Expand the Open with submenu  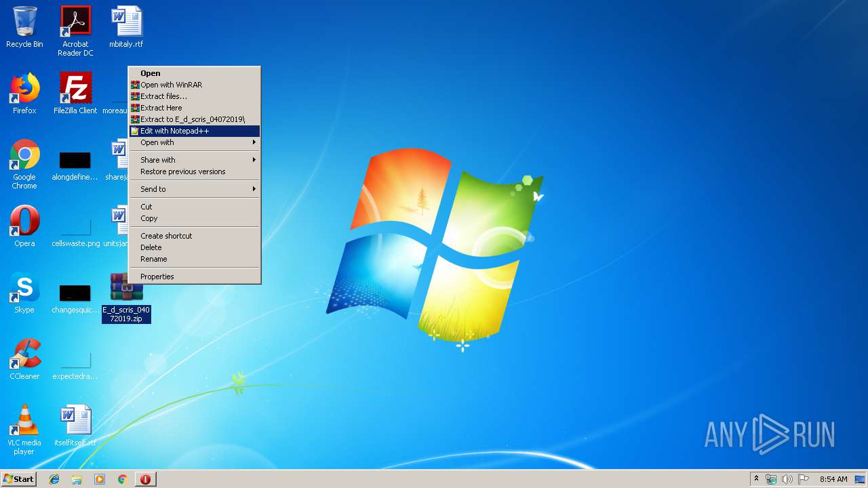[x=195, y=142]
